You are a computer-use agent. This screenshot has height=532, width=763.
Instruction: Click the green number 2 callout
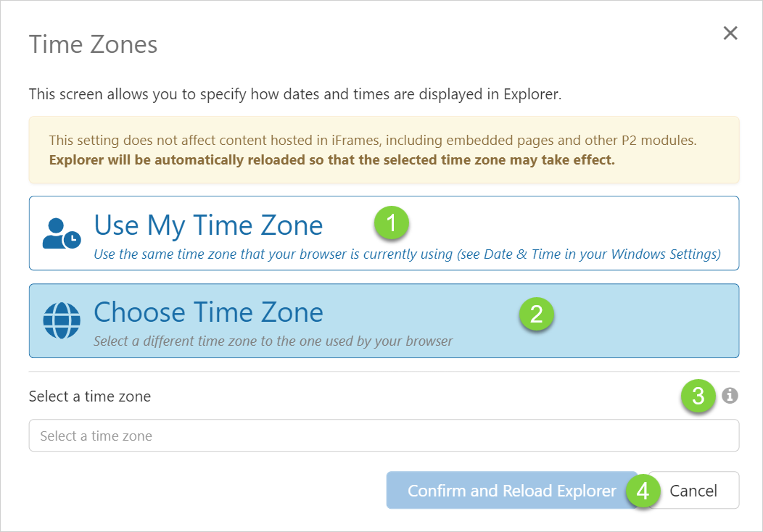click(x=536, y=314)
